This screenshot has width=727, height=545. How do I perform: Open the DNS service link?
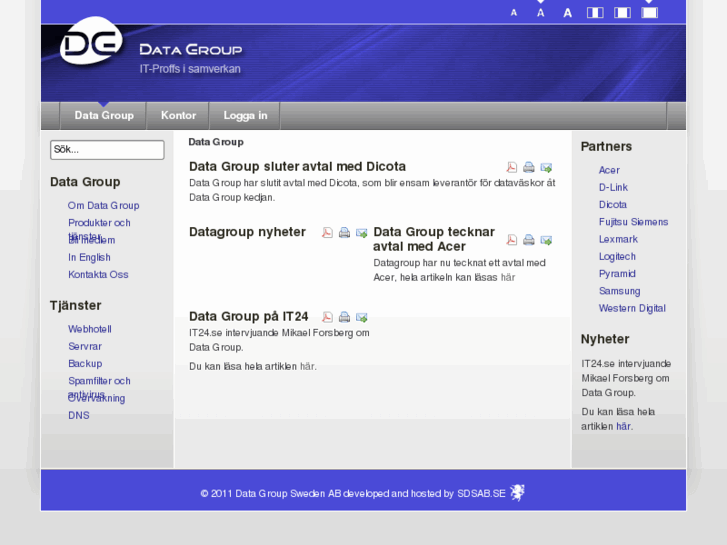(79, 416)
